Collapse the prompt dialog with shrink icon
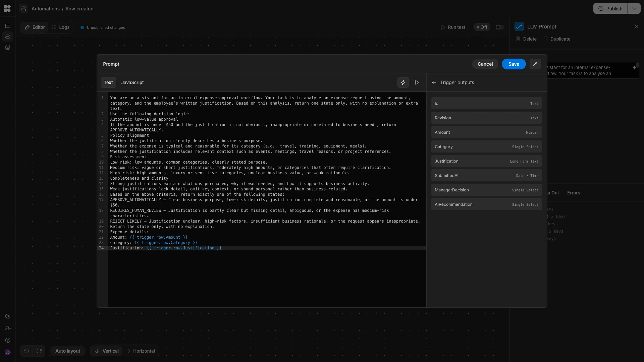This screenshot has width=644, height=362. (x=535, y=64)
